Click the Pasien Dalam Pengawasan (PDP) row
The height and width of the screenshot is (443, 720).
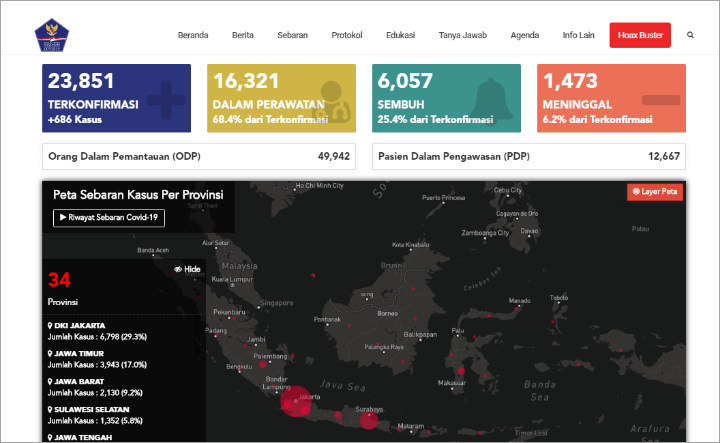(529, 157)
